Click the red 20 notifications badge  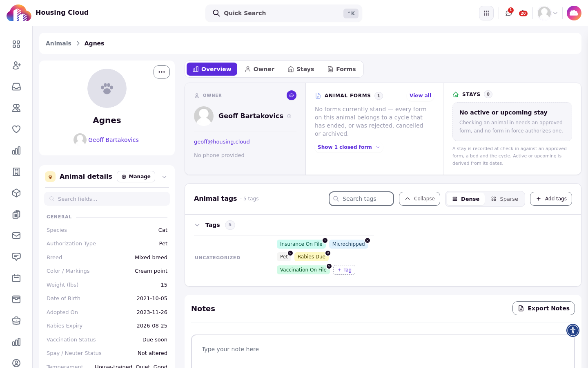(523, 13)
